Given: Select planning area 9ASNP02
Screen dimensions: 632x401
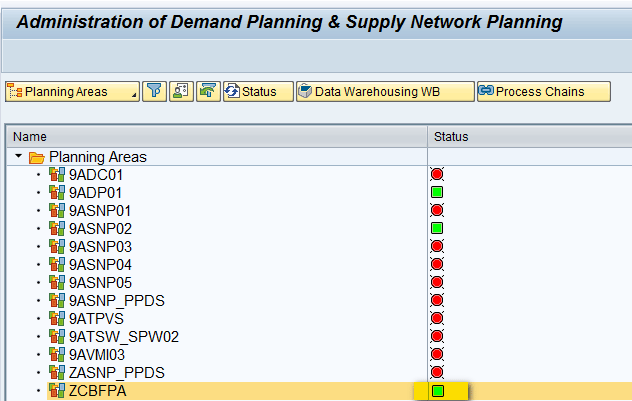Looking at the screenshot, I should [x=100, y=229].
